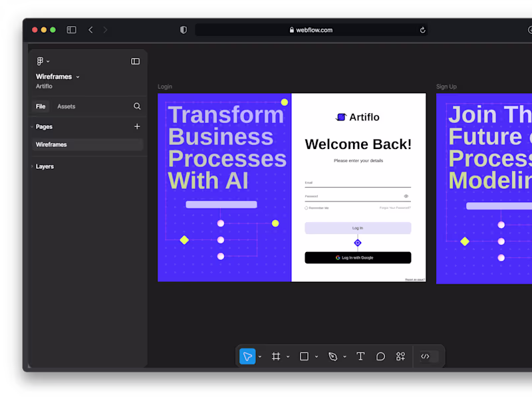Expand the Wireframes file name dropdown
The width and height of the screenshot is (532, 399).
[x=78, y=77]
